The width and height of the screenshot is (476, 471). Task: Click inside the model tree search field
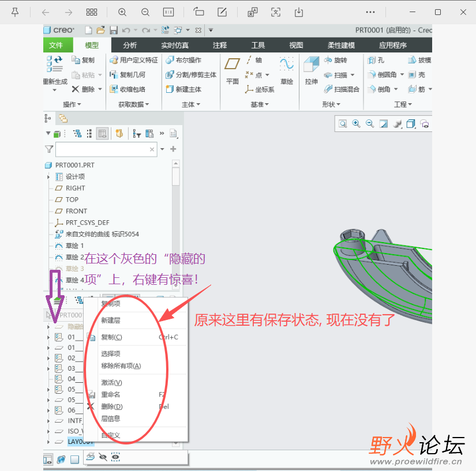(104, 149)
